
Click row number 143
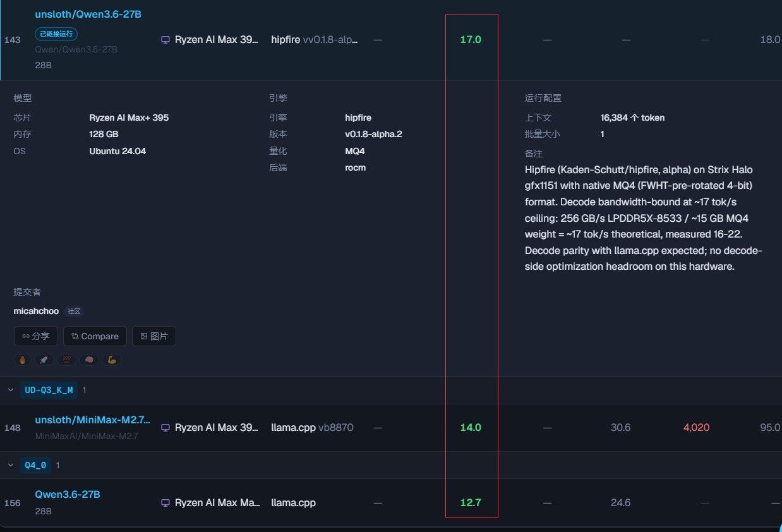pyautogui.click(x=12, y=40)
